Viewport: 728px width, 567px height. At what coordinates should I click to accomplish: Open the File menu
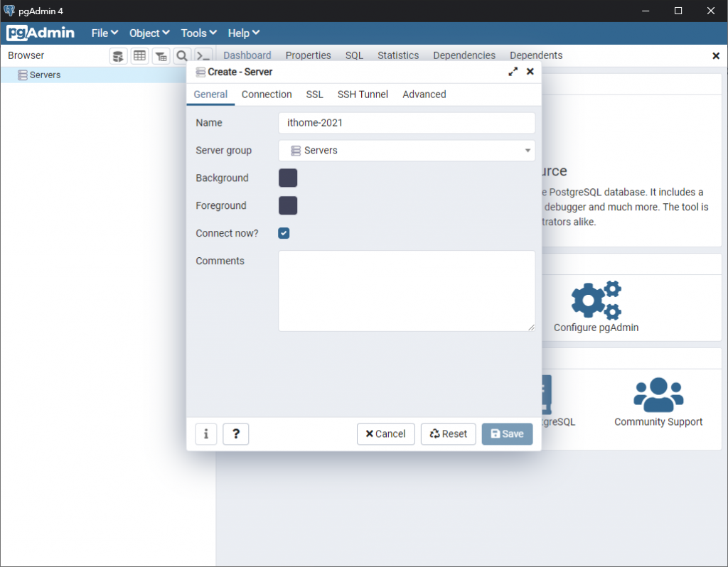click(x=105, y=33)
